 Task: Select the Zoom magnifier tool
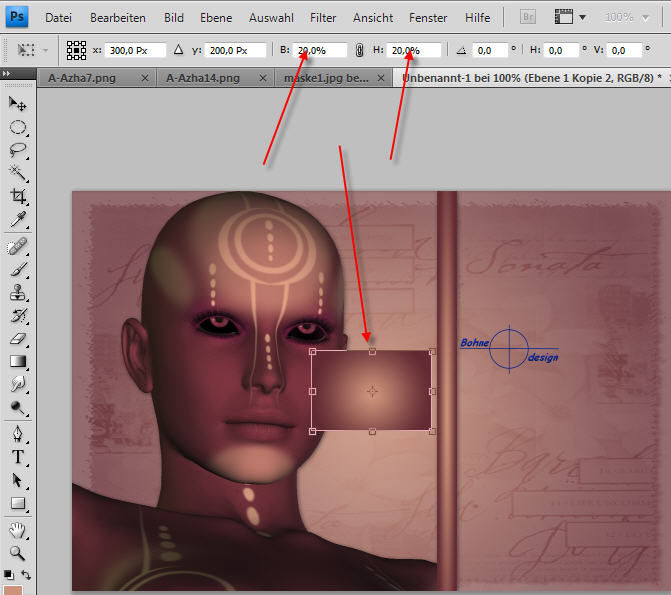[17, 552]
